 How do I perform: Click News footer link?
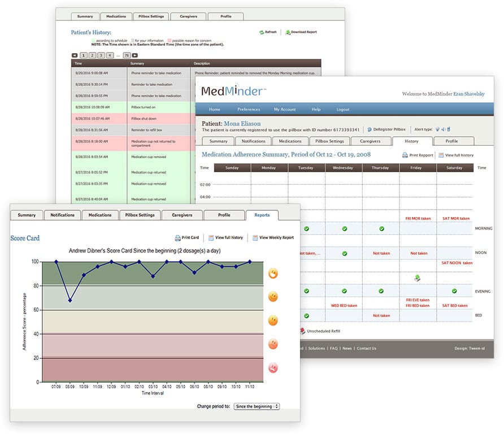coord(347,349)
